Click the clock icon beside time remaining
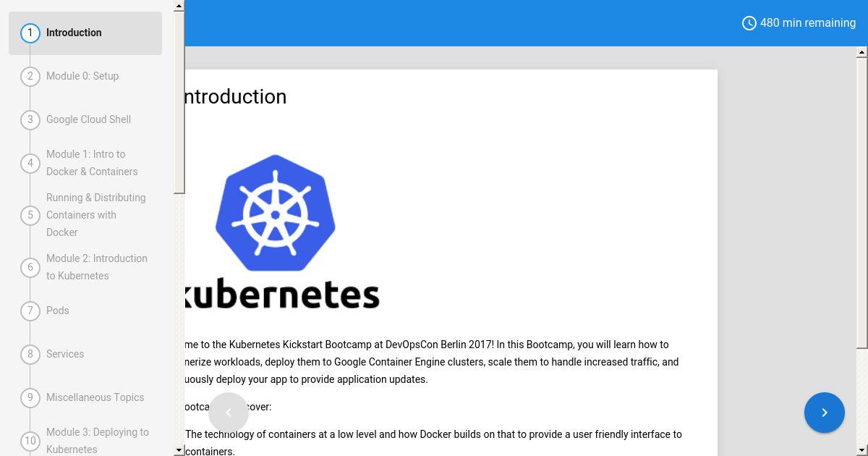The width and height of the screenshot is (868, 456). click(749, 23)
